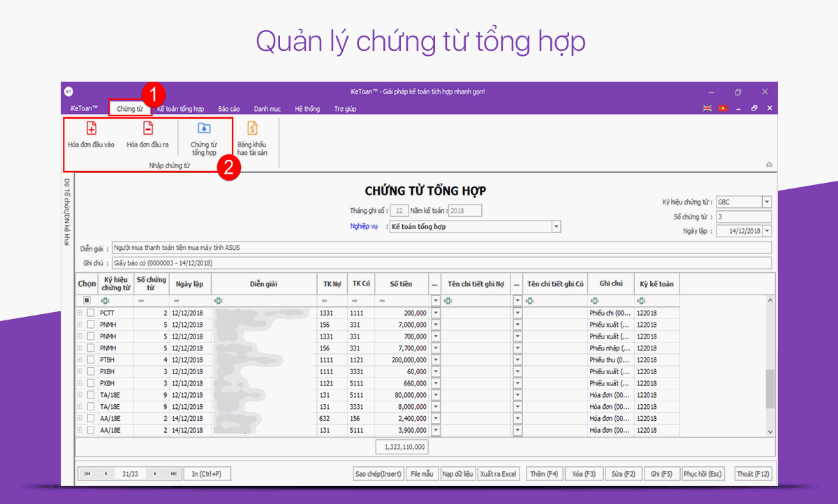
Task: Open Hóa đơn đầu vào invoice icon
Action: (x=91, y=128)
